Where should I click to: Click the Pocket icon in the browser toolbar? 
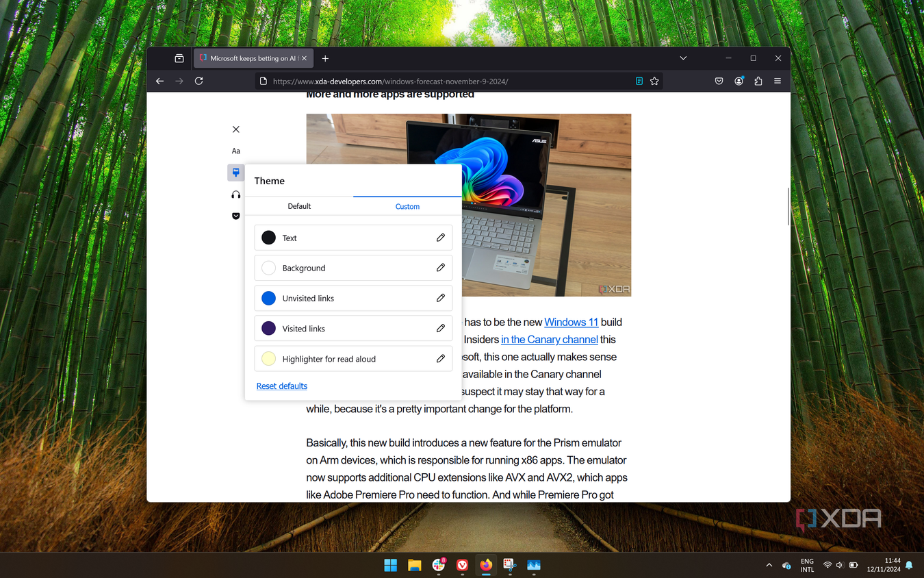click(719, 81)
